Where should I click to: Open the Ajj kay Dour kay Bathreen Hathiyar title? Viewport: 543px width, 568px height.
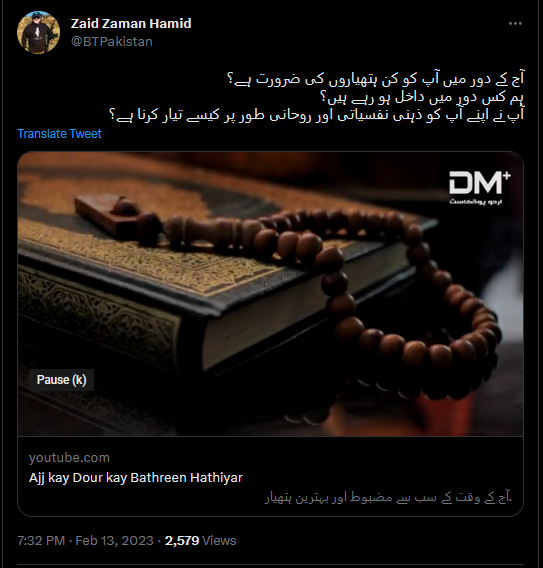(x=136, y=477)
